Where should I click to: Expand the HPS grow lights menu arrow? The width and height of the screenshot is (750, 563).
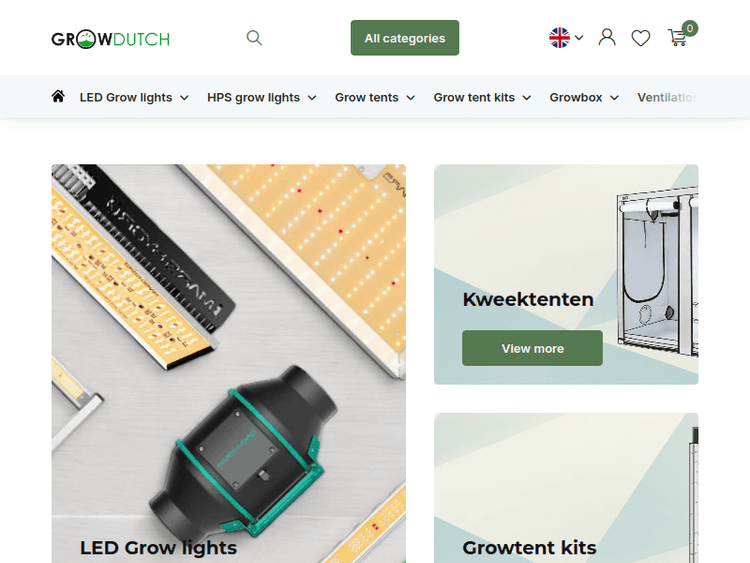pos(312,98)
